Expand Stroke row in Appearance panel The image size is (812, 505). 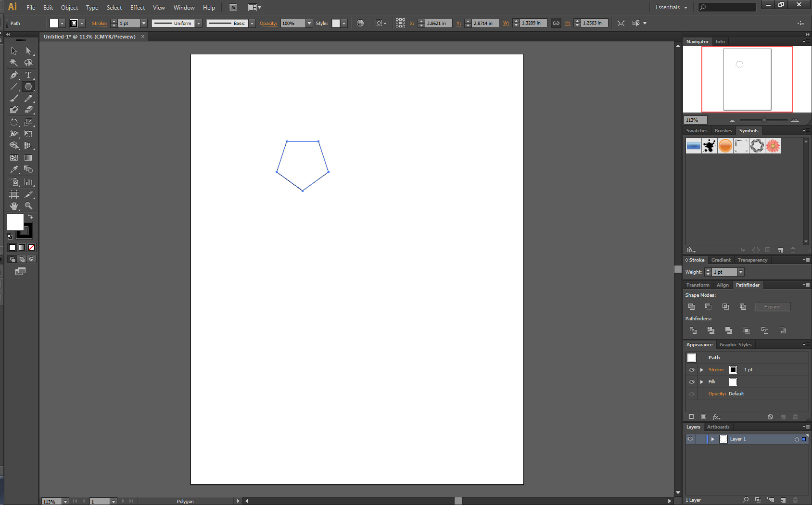702,370
